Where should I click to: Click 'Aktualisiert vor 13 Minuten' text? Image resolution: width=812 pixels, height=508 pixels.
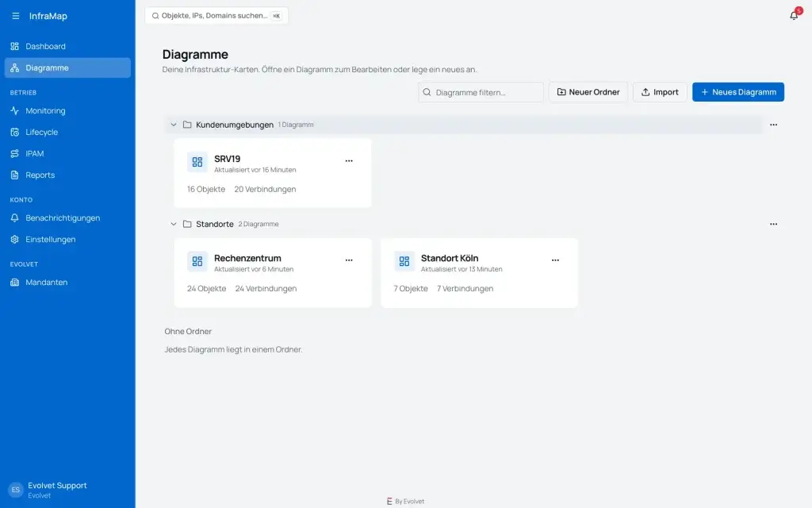tap(462, 270)
